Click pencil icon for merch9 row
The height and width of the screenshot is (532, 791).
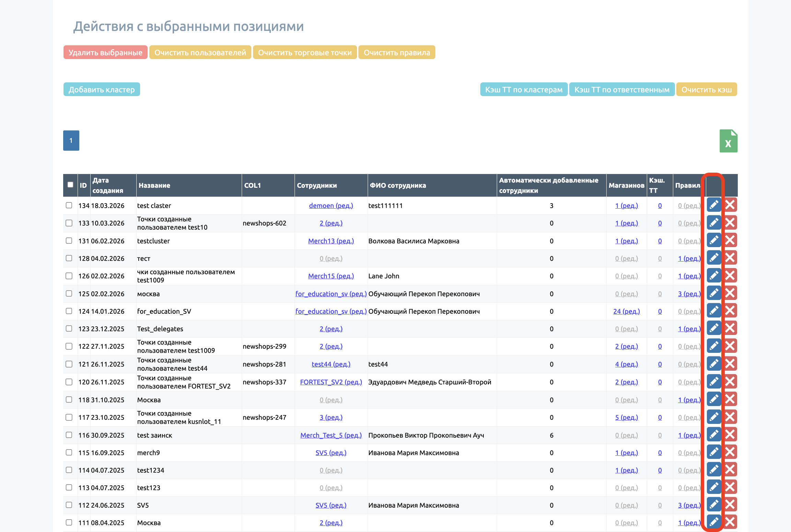click(x=714, y=452)
